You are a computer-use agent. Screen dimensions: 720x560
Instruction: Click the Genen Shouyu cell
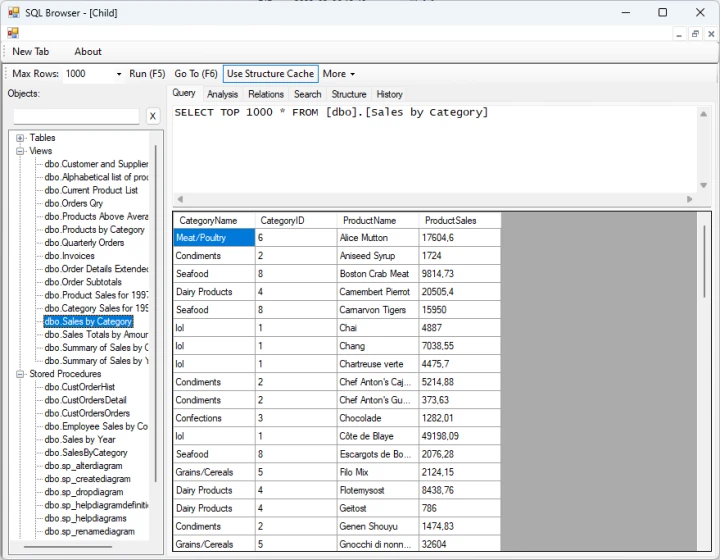point(378,527)
